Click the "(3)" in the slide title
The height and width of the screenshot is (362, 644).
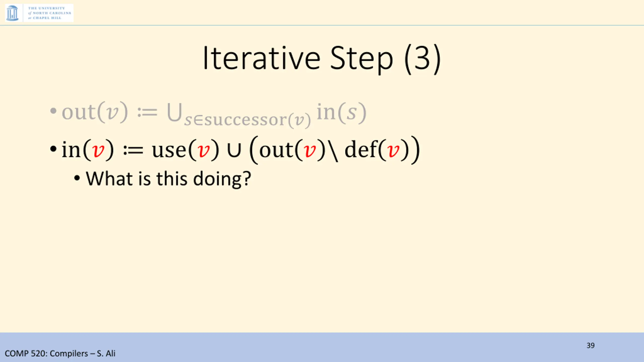point(422,59)
